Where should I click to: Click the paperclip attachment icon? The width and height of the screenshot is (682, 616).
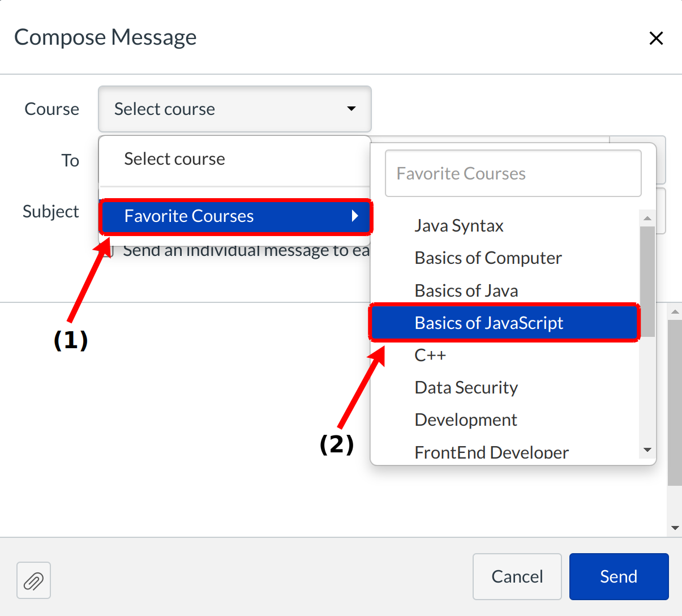click(x=33, y=580)
